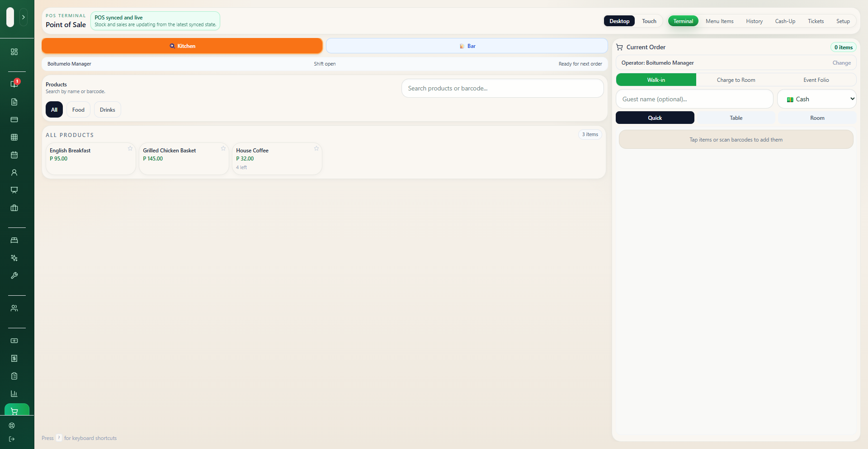
Task: Favorite Grilled Chicken Basket with its star
Action: click(223, 148)
